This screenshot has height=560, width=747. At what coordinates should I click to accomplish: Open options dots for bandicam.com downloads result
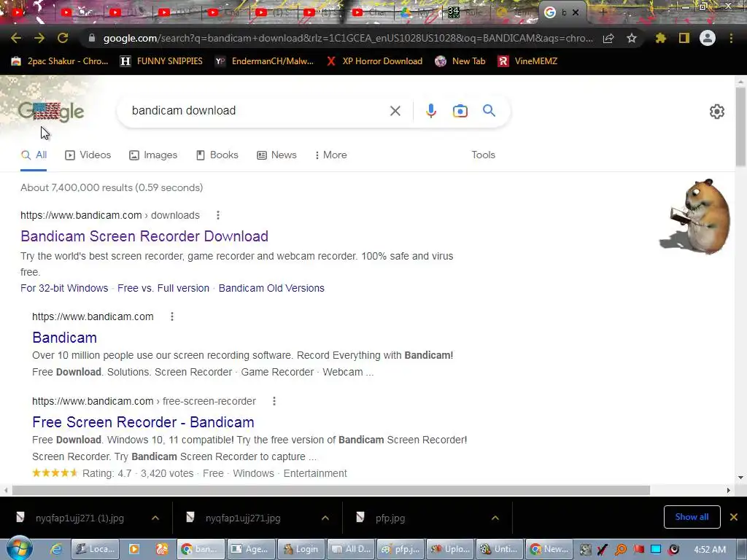pos(217,215)
